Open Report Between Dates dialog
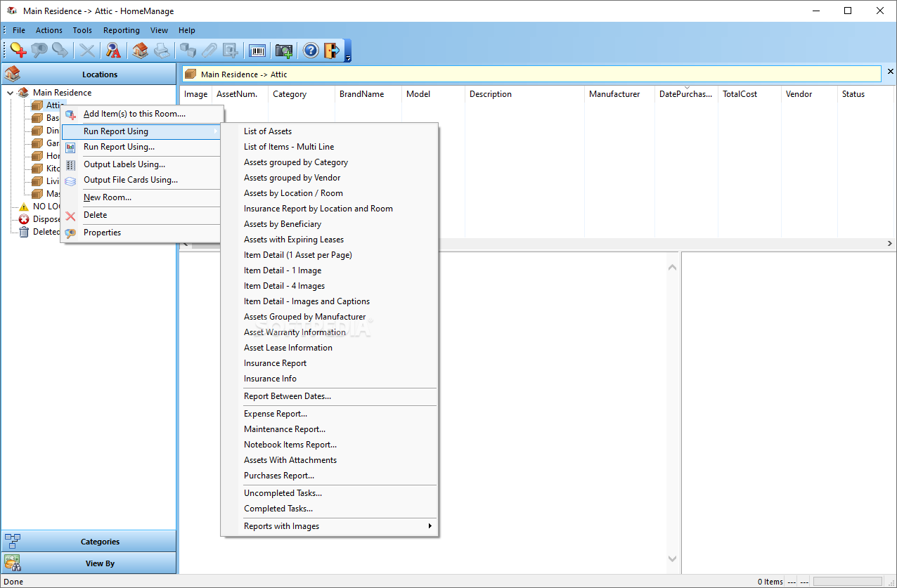This screenshot has width=897, height=588. pos(330,396)
